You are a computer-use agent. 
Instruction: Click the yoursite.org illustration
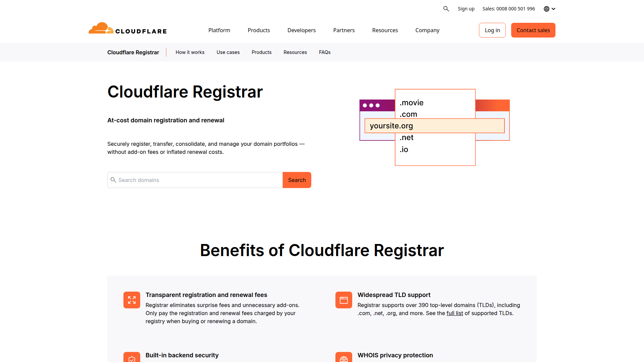[x=434, y=126]
